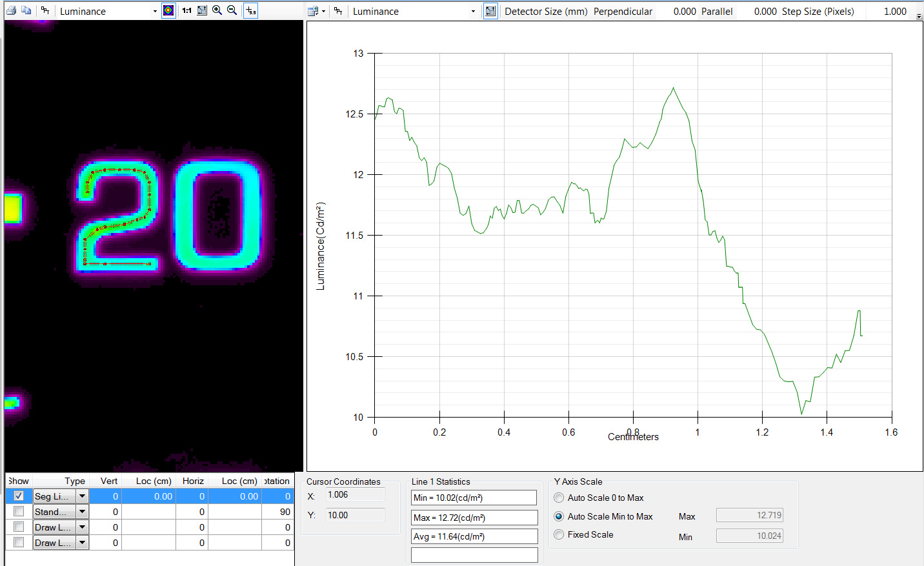Set image zoom to 1:1

tap(186, 11)
